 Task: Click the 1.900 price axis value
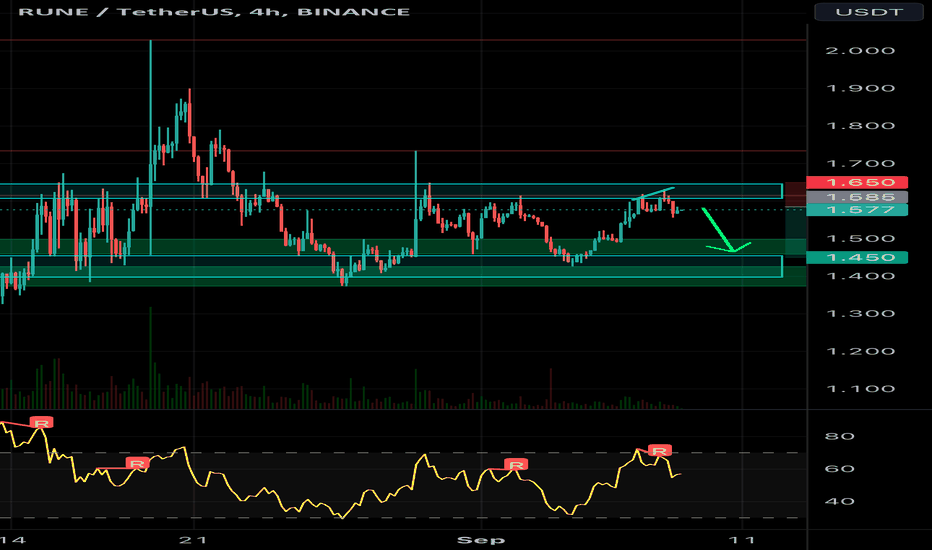click(860, 88)
